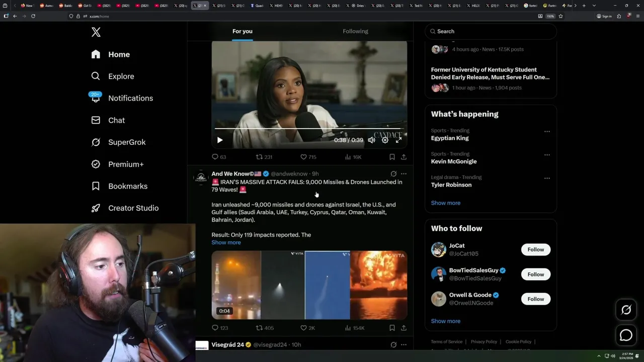
Task: Open the floating Grok button
Action: [x=626, y=310]
